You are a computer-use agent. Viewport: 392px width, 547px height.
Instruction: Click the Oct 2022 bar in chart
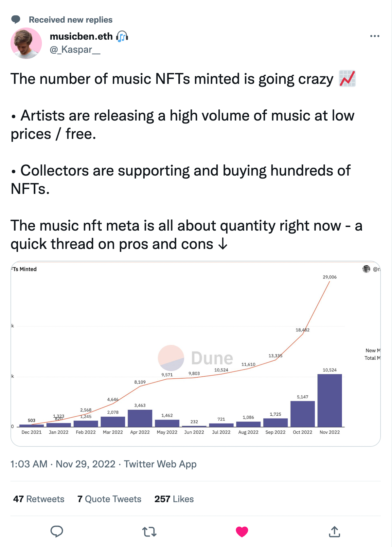tap(302, 414)
